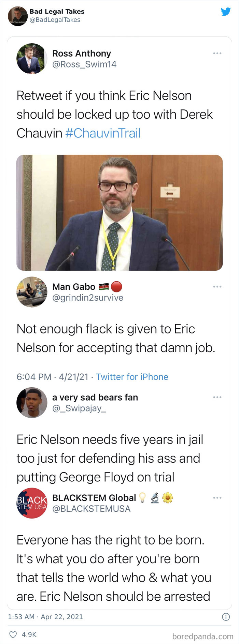Open the info icon at bottom right
This screenshot has width=239, height=644.
[226, 616]
